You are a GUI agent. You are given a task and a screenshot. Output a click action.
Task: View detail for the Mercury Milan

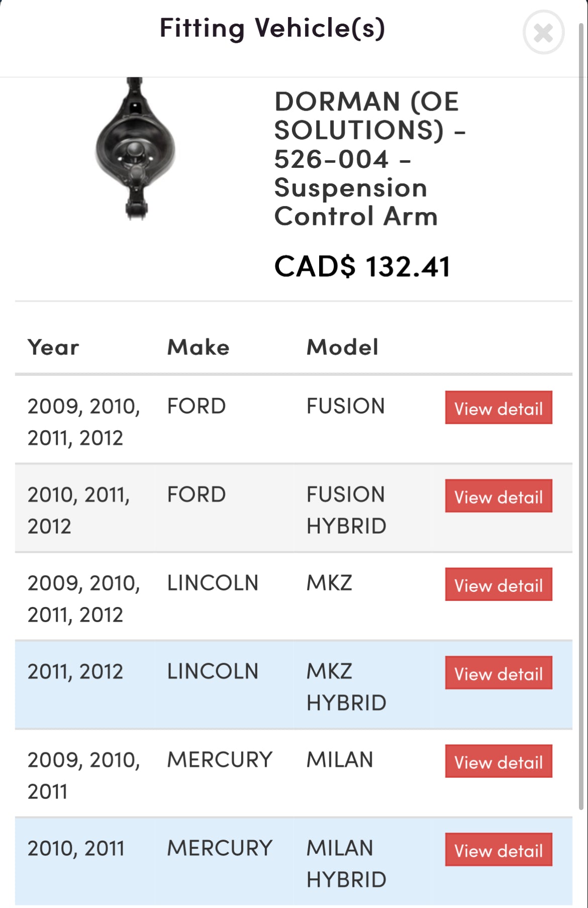click(x=498, y=762)
